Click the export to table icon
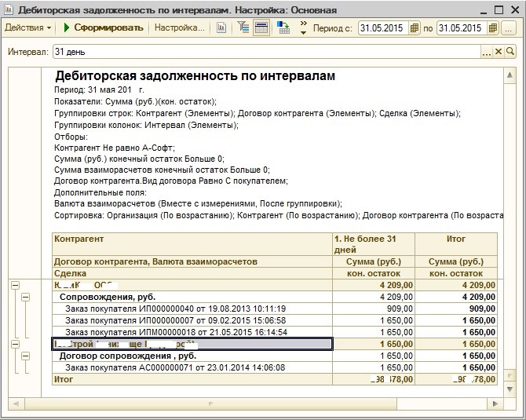Screen dimensions: 526x420 [x=283, y=27]
